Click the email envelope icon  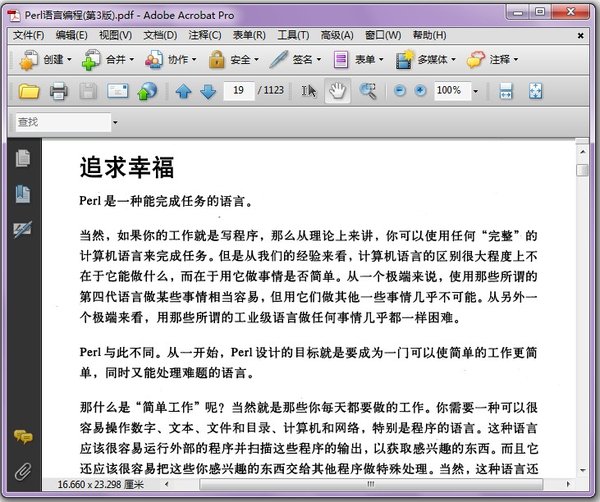[117, 91]
